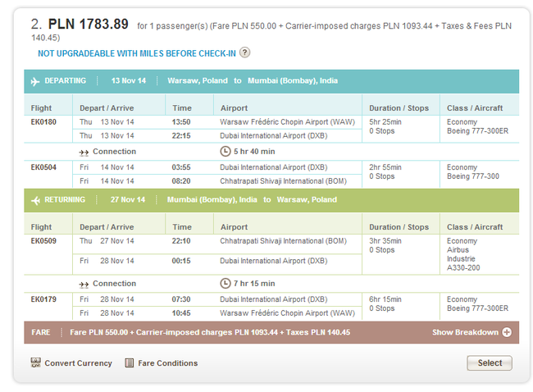Expand fare details with the plus icon
The width and height of the screenshot is (533, 392).
507,332
